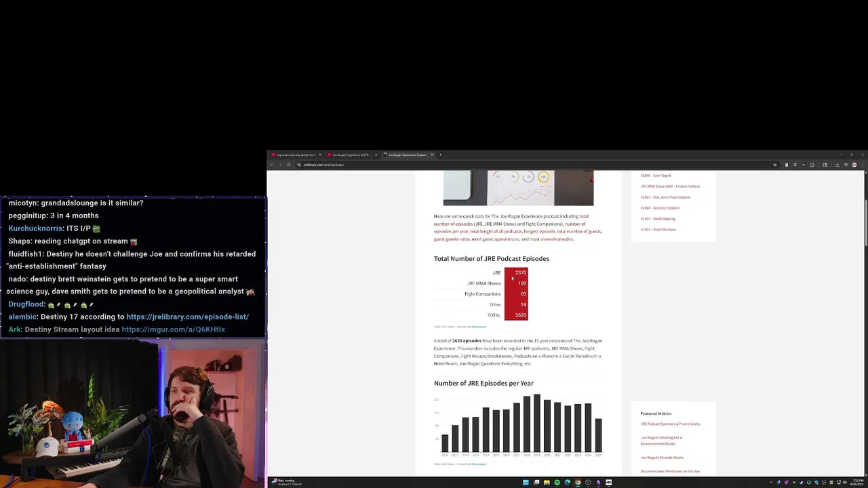The width and height of the screenshot is (868, 488).
Task: View site information icon in address bar
Action: (298, 165)
